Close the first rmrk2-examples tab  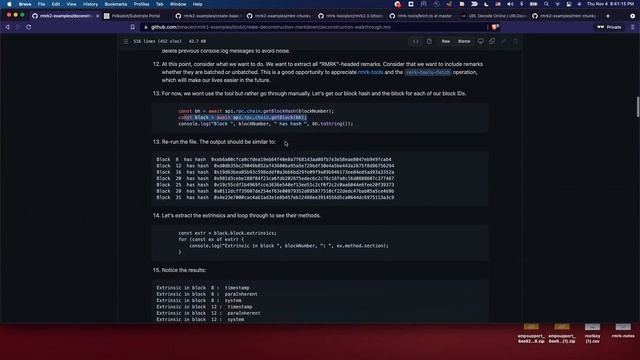[x=98, y=16]
